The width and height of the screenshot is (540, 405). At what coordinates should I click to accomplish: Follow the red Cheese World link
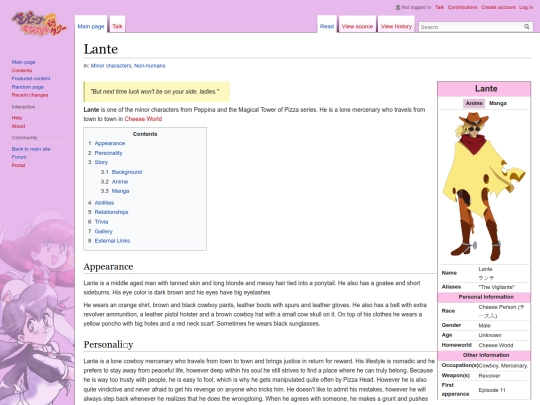143,119
